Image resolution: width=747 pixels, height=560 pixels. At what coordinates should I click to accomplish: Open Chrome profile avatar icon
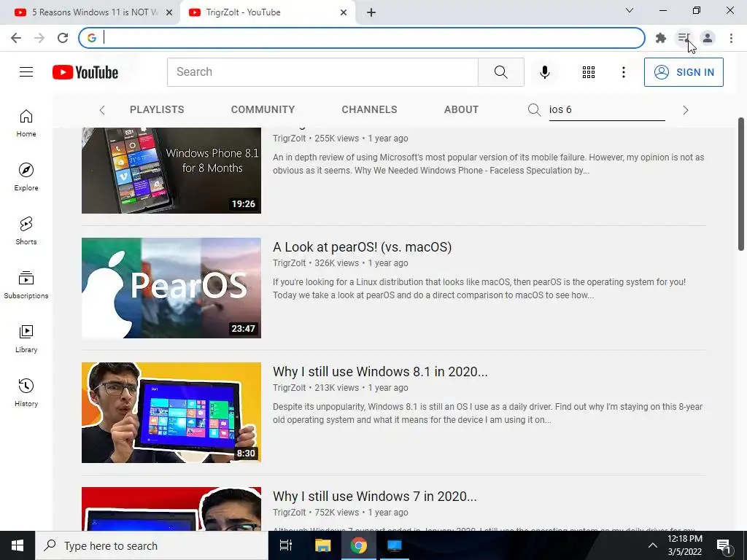pos(708,38)
